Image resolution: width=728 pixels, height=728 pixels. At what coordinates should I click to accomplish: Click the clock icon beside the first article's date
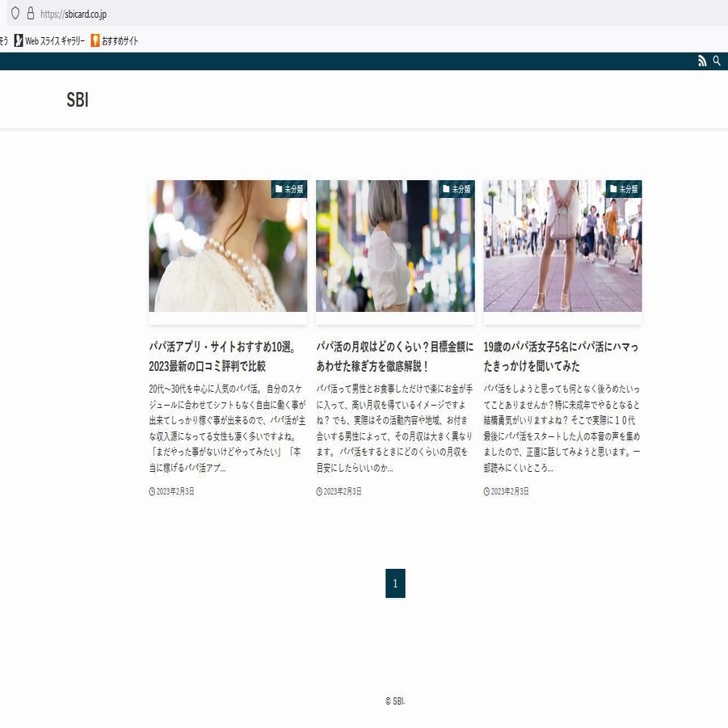(153, 490)
